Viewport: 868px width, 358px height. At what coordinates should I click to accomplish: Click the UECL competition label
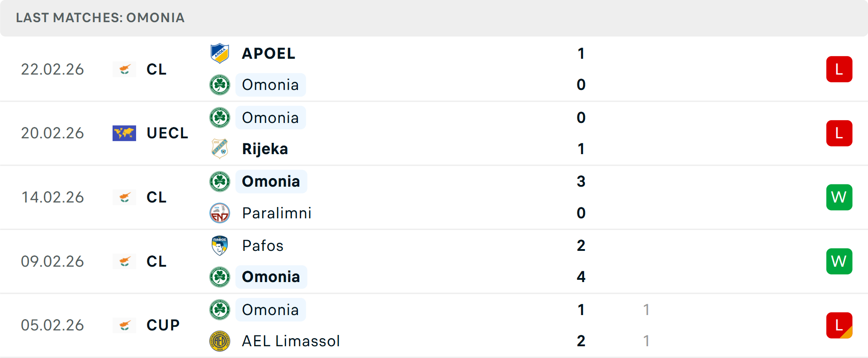tap(167, 133)
